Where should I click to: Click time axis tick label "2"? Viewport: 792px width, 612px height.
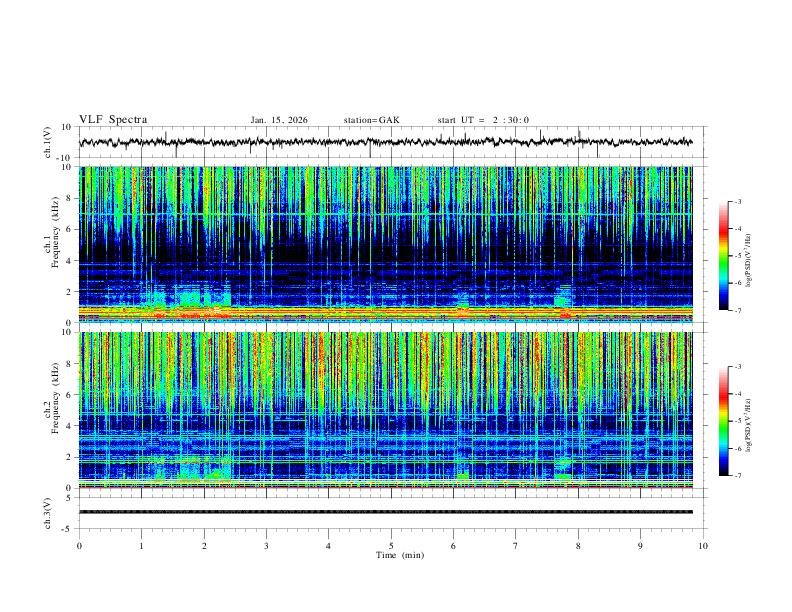click(x=204, y=546)
